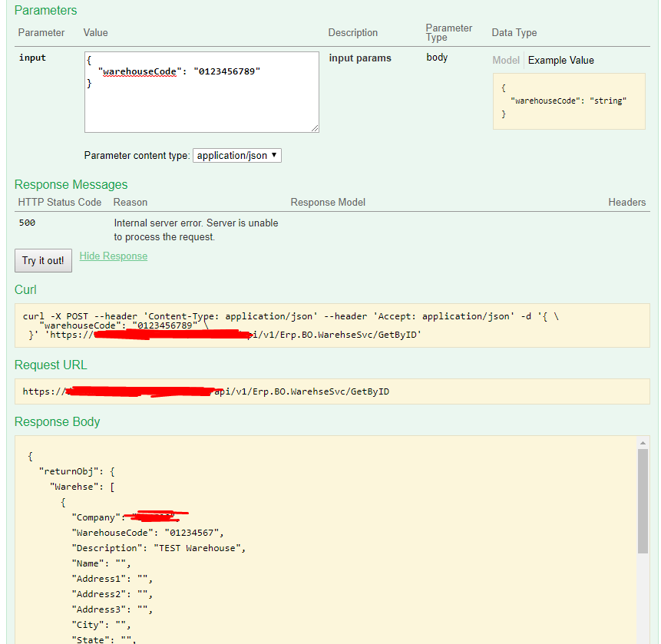Select the Example Value tab
Screen dimensions: 661x644
(x=560, y=60)
